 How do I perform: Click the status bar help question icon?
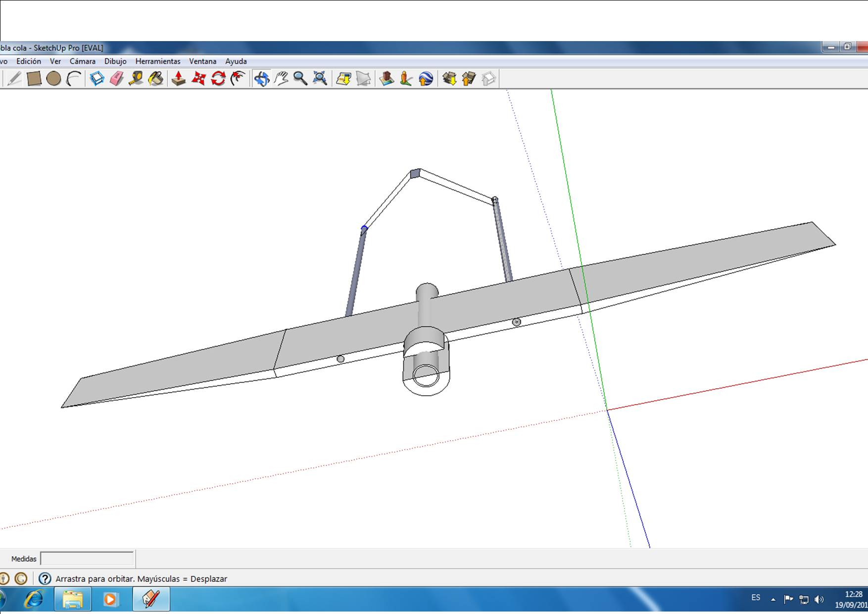45,578
